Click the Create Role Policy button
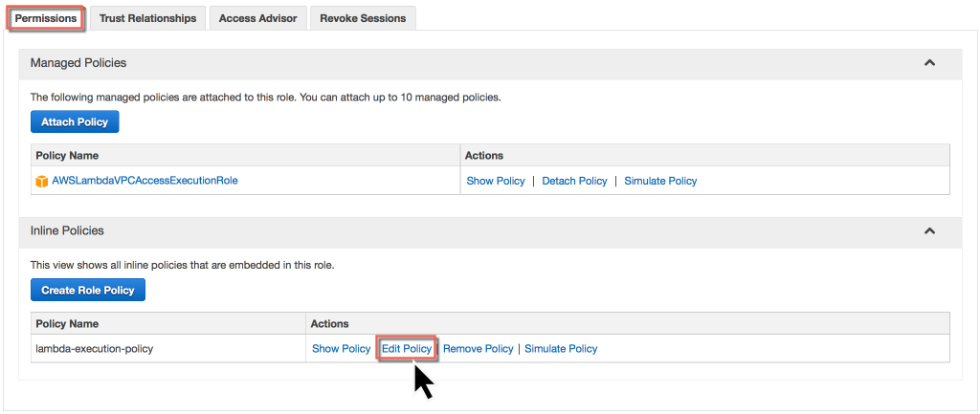 coord(87,290)
